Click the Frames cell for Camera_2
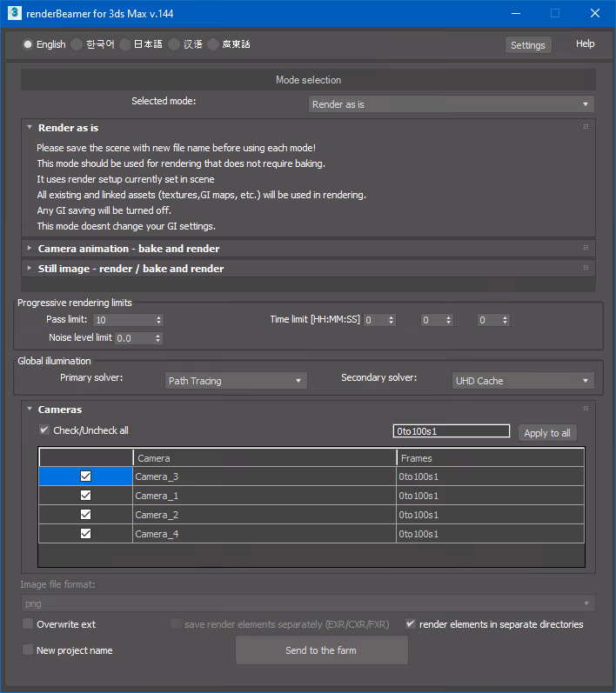This screenshot has width=616, height=693. [x=491, y=515]
